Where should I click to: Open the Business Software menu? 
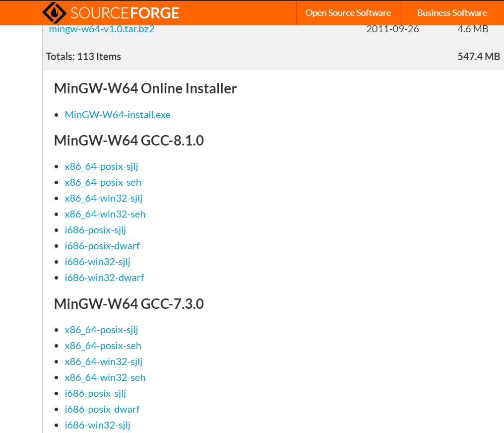tap(452, 13)
